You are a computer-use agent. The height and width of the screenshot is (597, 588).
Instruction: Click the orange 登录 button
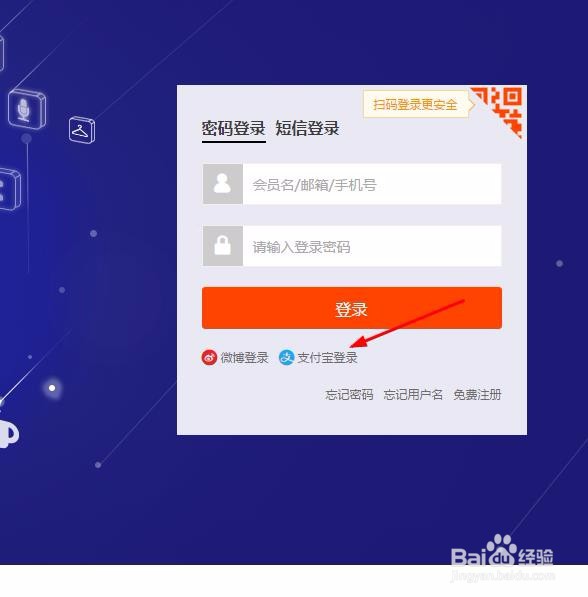click(352, 308)
